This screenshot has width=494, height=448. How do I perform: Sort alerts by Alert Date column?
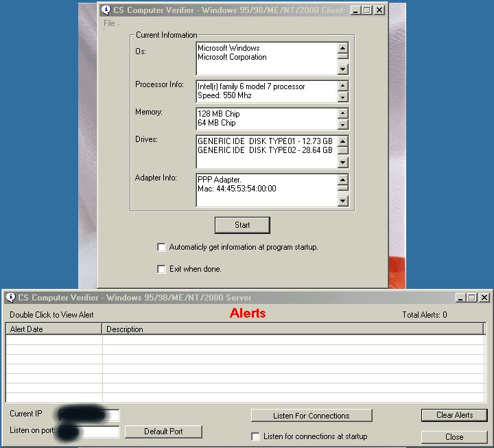click(x=54, y=329)
